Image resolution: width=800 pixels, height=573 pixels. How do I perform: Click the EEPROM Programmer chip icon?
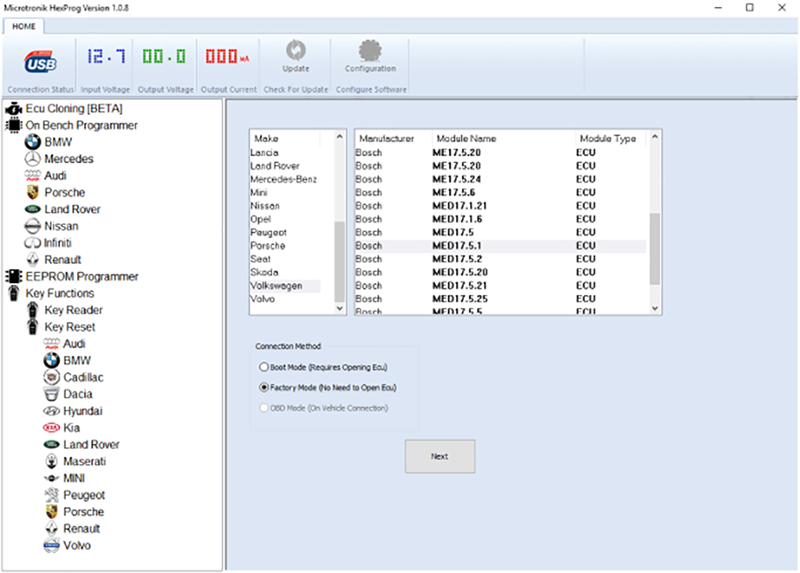[14, 277]
